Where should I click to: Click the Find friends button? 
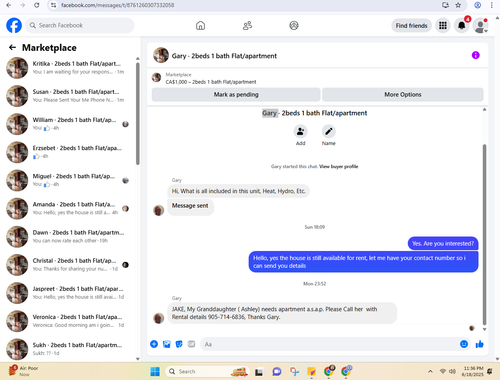coord(411,25)
